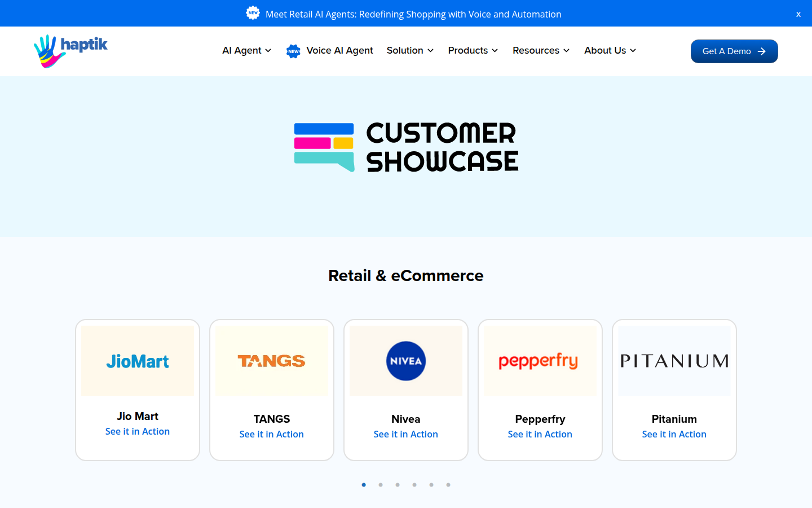
Task: Expand the AI Agent dropdown menu
Action: (x=247, y=51)
